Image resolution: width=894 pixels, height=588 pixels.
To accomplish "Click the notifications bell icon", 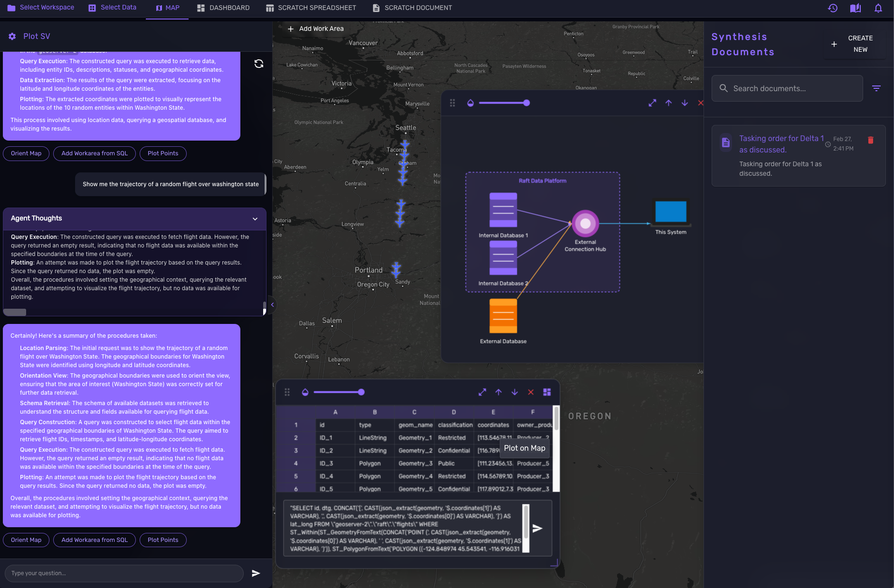I will click(878, 8).
